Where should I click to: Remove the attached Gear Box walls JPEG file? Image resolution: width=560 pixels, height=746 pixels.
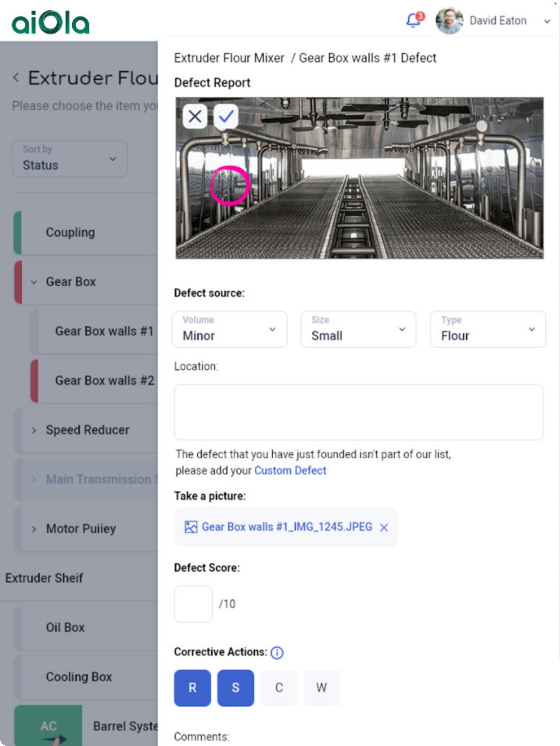(x=384, y=527)
